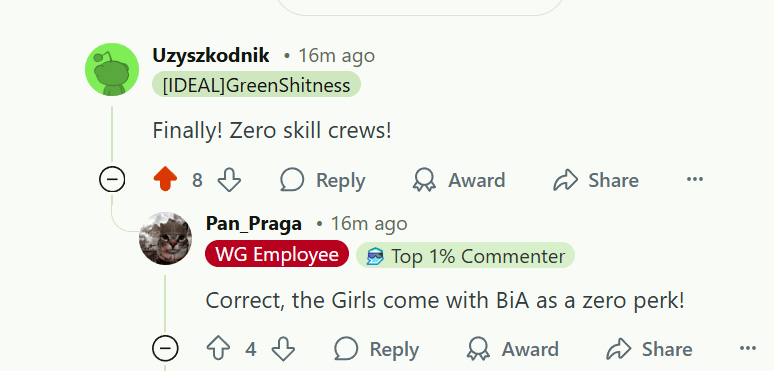
Task: Open more options for Pan_Praga's comment
Action: pos(748,349)
